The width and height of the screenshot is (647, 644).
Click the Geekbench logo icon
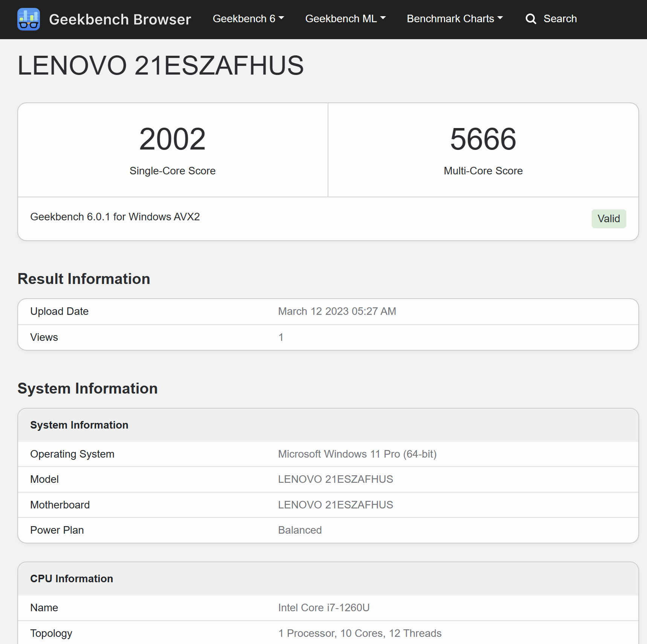pos(29,19)
